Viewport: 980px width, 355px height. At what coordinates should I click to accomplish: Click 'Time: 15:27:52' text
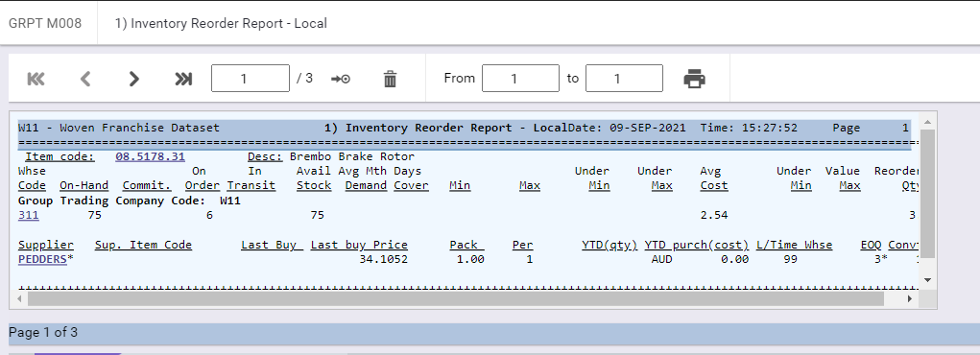[x=749, y=128]
